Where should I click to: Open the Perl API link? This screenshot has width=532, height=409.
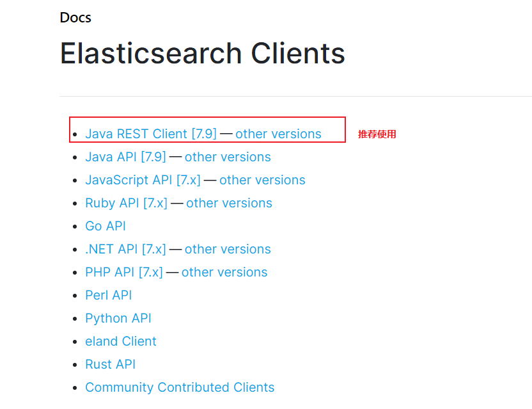coord(109,295)
